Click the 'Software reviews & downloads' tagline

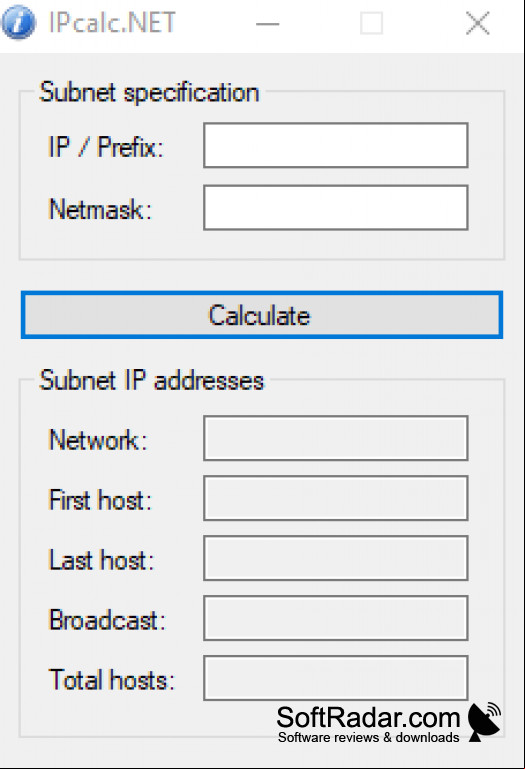click(x=368, y=737)
